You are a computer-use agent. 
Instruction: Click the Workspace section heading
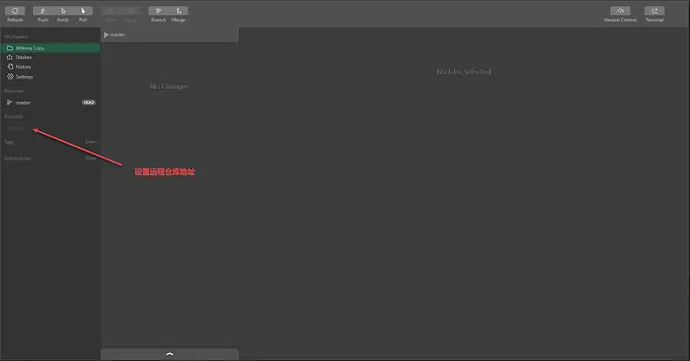(x=16, y=37)
